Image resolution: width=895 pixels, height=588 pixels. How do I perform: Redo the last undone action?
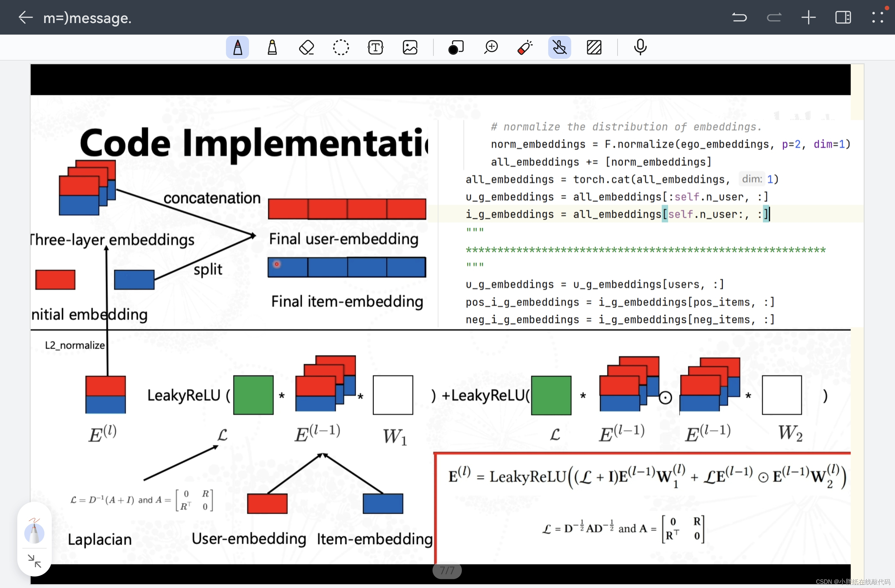774,17
